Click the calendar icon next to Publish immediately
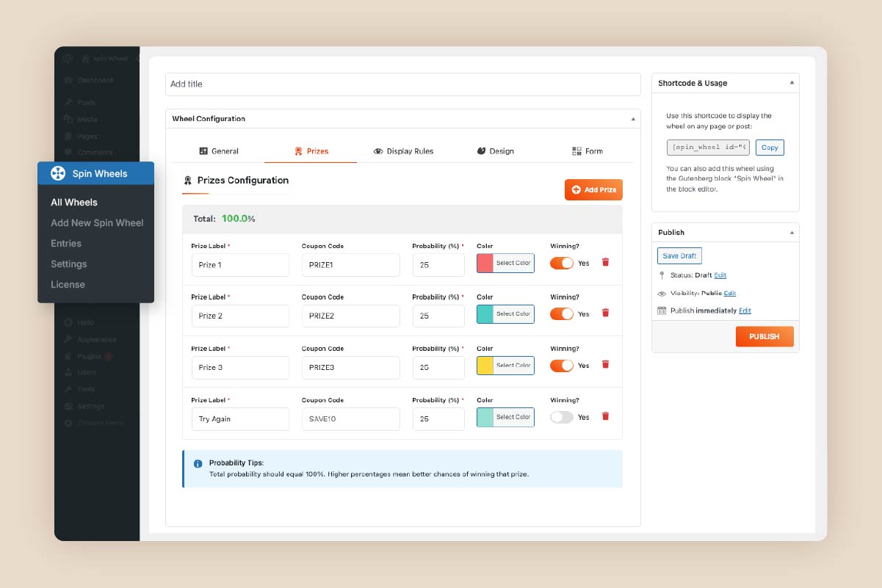The image size is (882, 588). click(x=662, y=311)
